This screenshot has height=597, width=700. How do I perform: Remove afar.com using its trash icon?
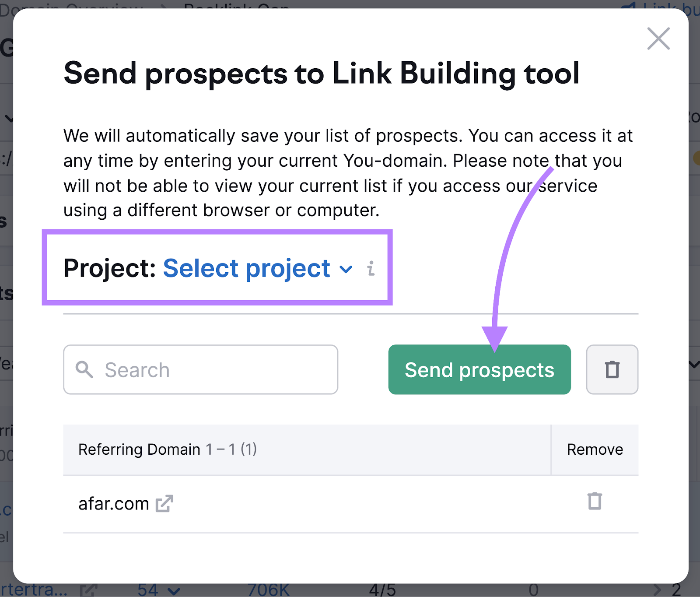(595, 502)
